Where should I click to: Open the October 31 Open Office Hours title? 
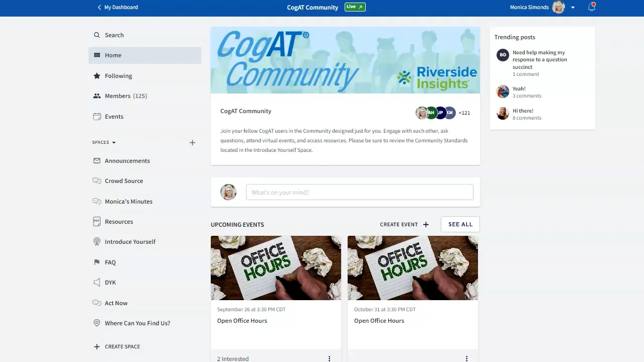[x=379, y=321]
